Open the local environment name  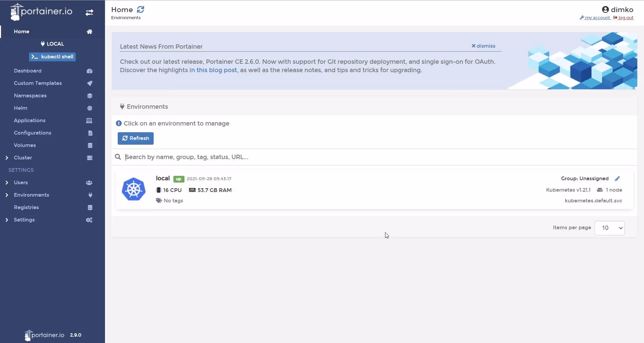coord(163,178)
